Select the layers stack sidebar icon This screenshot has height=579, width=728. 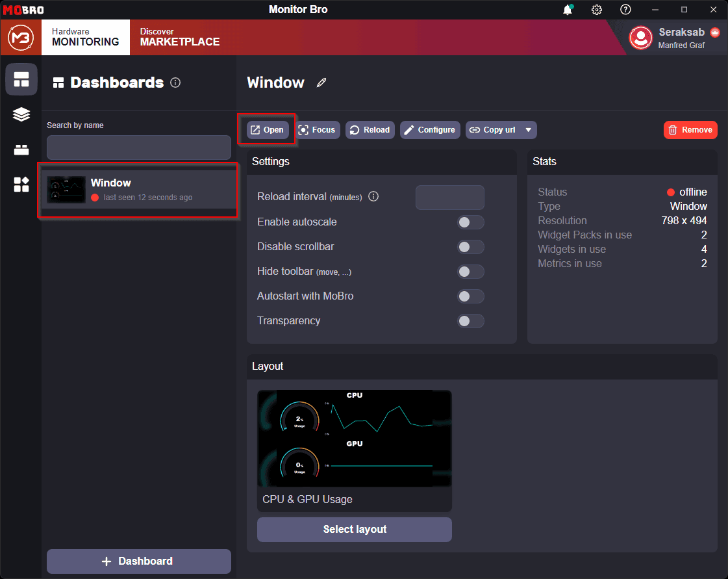pos(21,114)
